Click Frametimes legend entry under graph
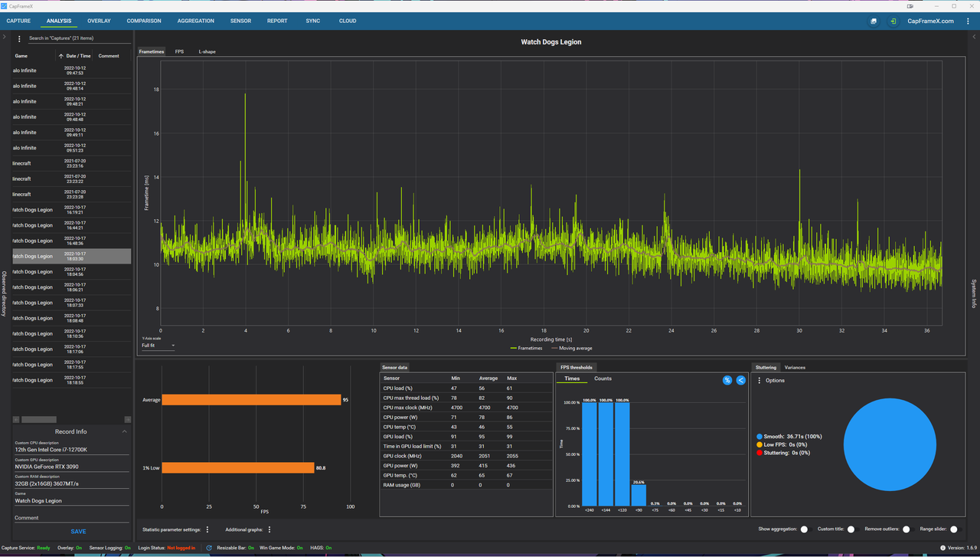 pos(527,348)
